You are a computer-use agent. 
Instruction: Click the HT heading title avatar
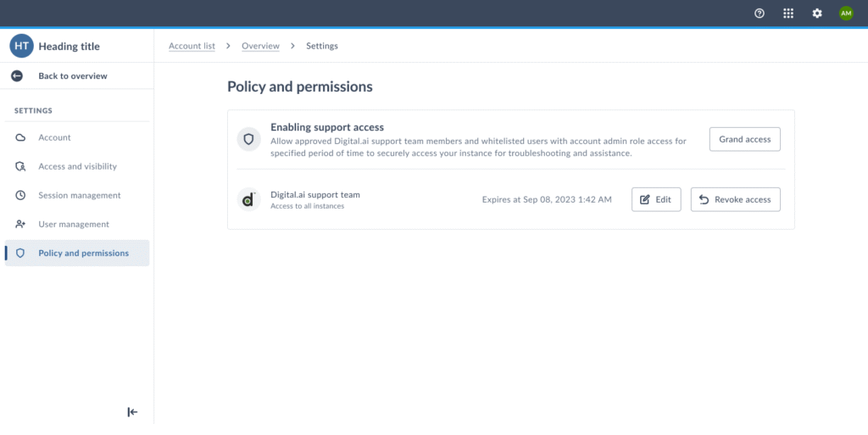[21, 46]
